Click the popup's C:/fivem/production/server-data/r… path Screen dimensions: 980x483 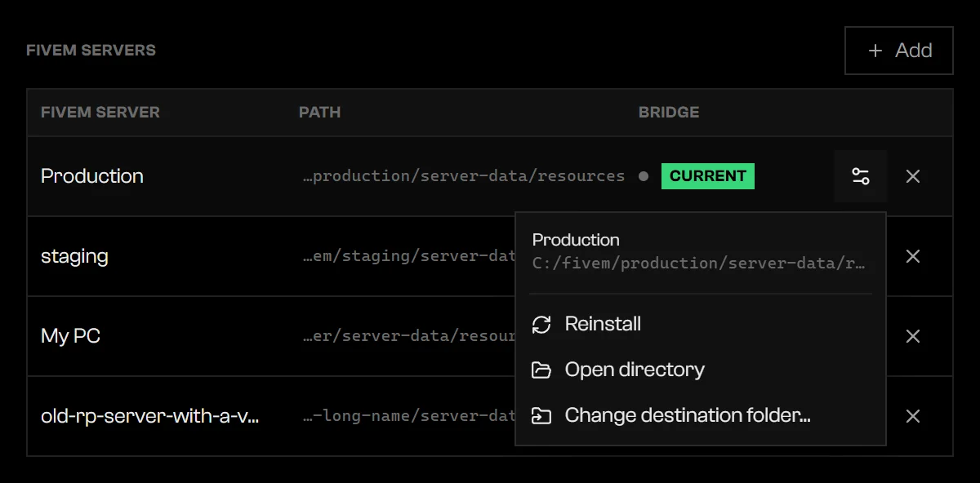pos(699,264)
